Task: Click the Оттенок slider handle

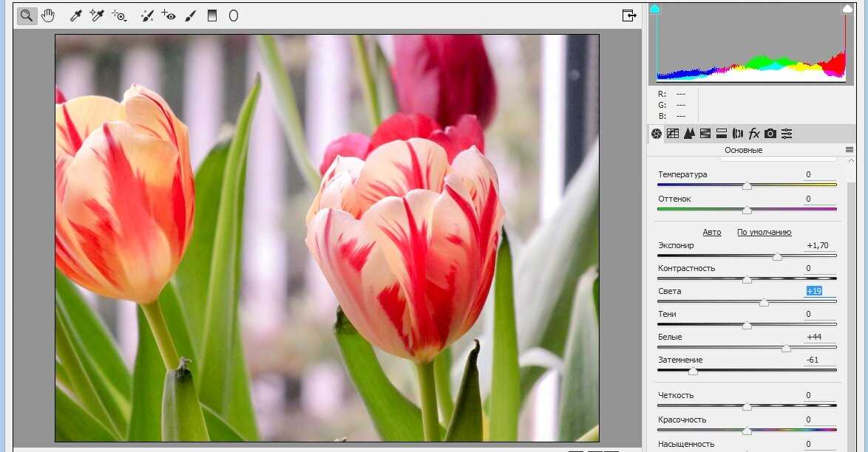Action: tap(747, 210)
